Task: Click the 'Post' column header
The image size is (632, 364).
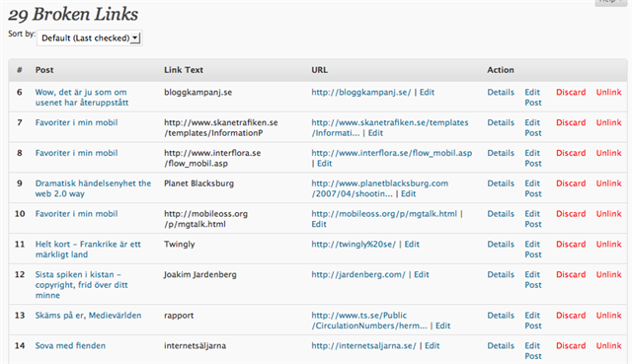Action: [x=44, y=70]
